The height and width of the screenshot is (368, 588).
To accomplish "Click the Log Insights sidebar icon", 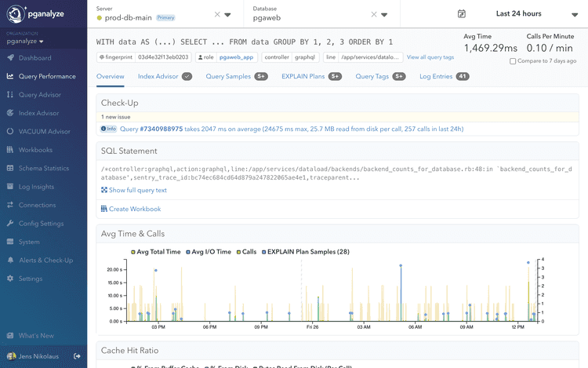I will pyautogui.click(x=10, y=187).
